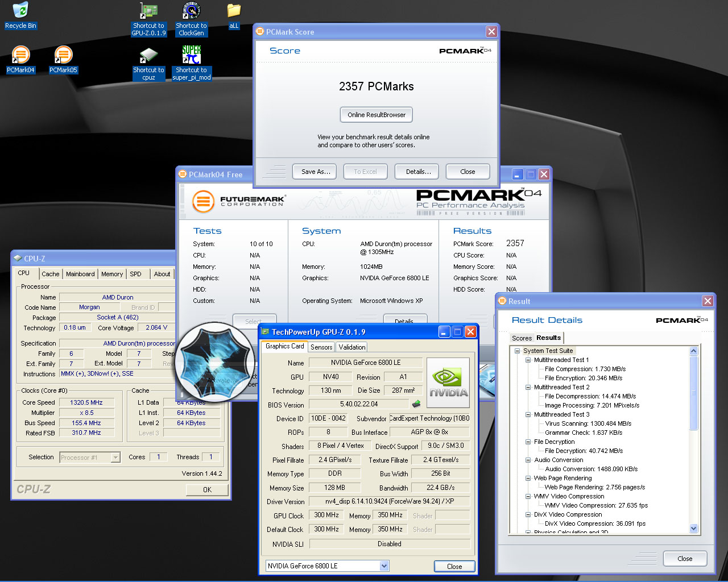
Task: Click the PCMark04 Free title bar icon
Action: tap(183, 174)
